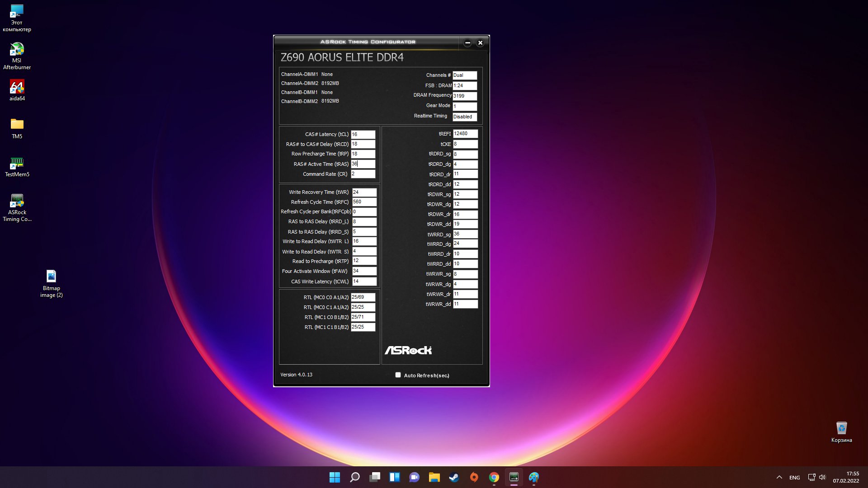Open ASRock Timing Configurator desktop shortcut
The image size is (868, 488).
tap(17, 201)
